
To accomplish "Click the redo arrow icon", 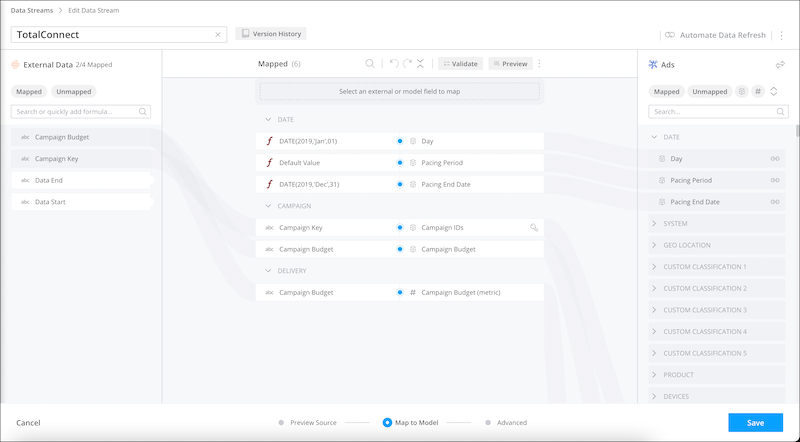I will click(407, 64).
